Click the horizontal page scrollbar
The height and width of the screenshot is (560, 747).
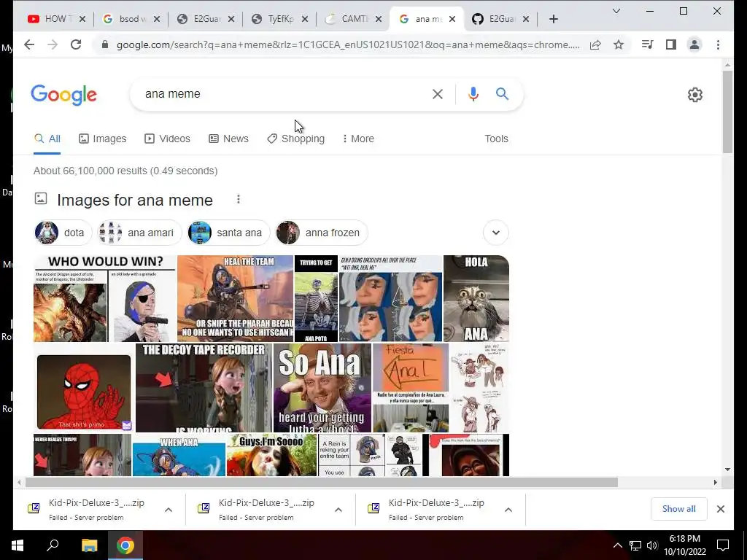tap(322, 483)
